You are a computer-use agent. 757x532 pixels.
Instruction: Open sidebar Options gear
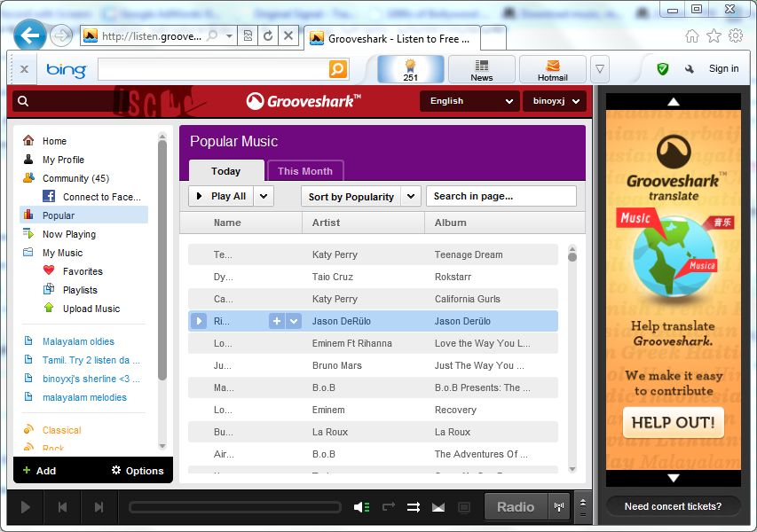click(x=138, y=471)
